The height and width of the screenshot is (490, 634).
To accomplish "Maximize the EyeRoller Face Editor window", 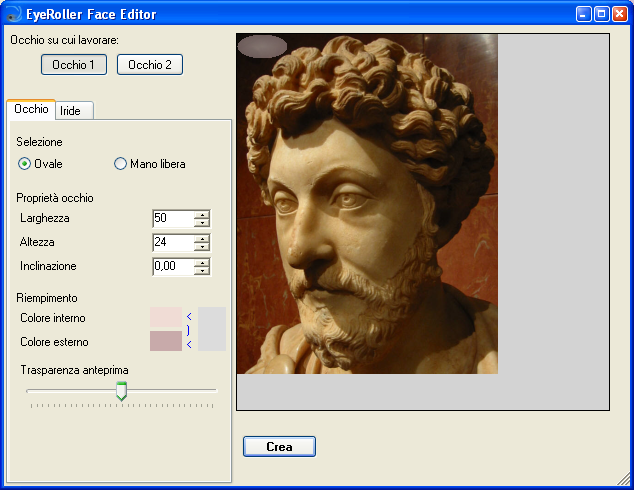I will tap(602, 14).
